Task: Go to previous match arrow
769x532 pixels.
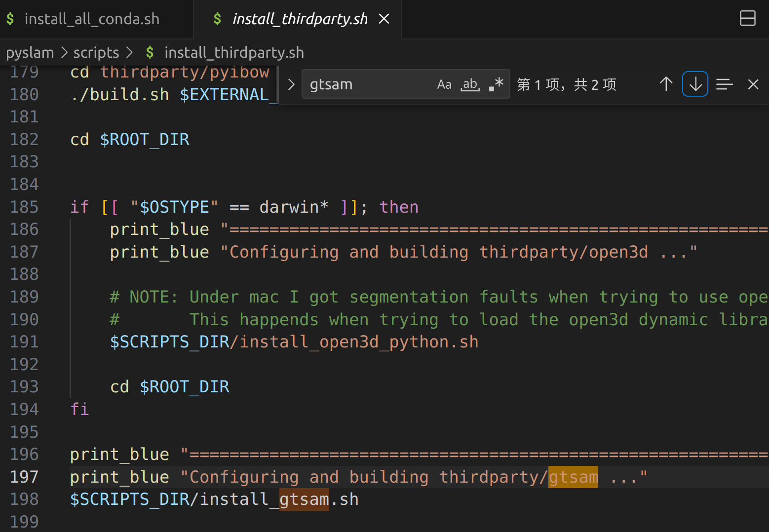Action: 666,84
